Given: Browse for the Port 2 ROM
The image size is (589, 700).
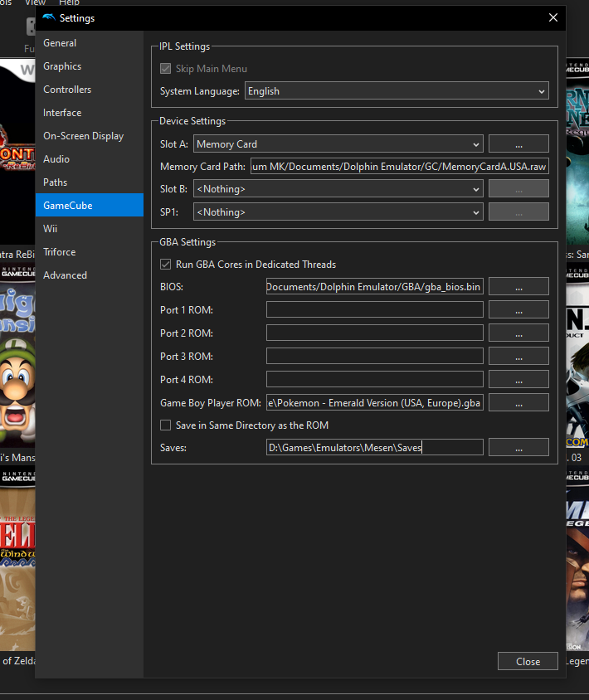Looking at the screenshot, I should point(518,333).
